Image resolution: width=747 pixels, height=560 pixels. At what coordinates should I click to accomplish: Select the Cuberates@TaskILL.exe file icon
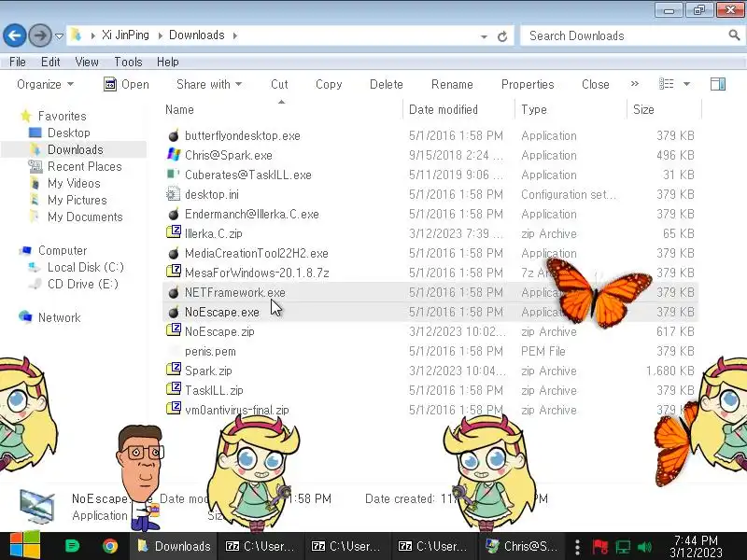[x=173, y=175]
